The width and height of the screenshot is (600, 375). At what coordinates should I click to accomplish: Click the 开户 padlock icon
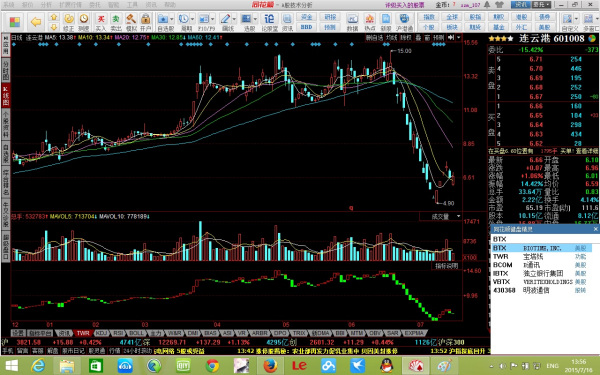[x=145, y=22]
